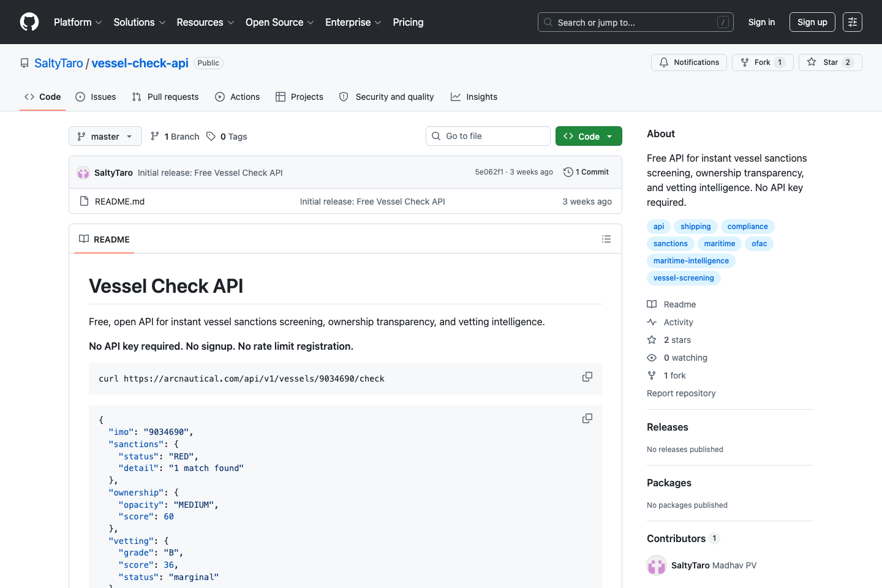Click the SaltyTaro contributor avatar
Screen dimensions: 882x588
tap(657, 565)
